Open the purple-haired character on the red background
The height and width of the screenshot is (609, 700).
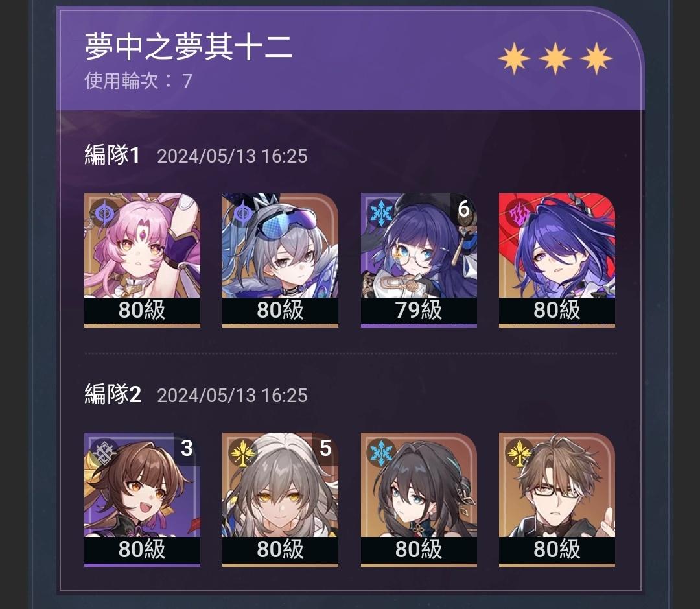[557, 260]
